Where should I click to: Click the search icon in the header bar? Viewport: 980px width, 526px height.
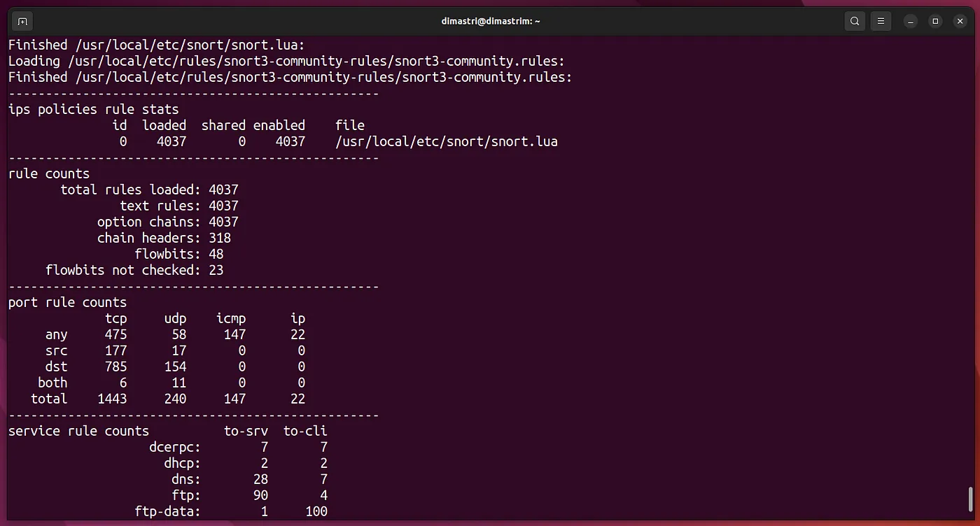tap(855, 21)
